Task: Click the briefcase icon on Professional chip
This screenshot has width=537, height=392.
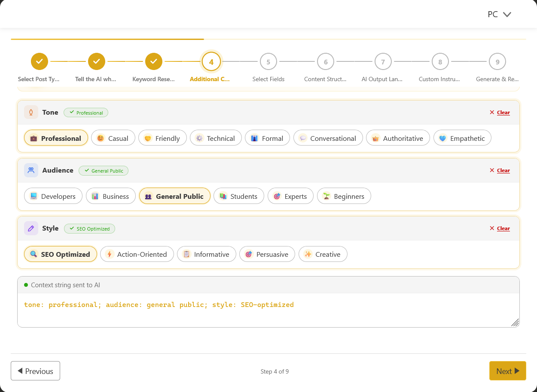Action: tap(34, 138)
